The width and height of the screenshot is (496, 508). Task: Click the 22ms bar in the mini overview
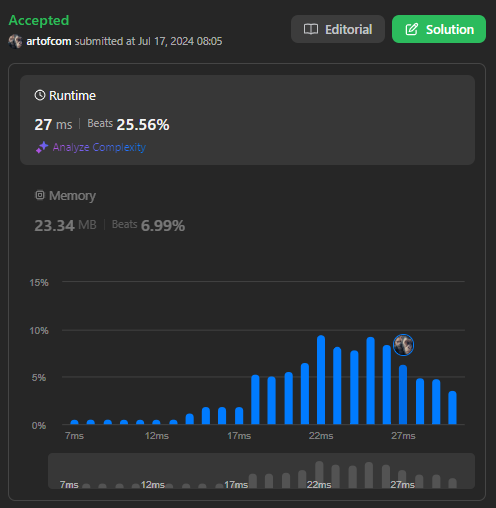click(319, 474)
